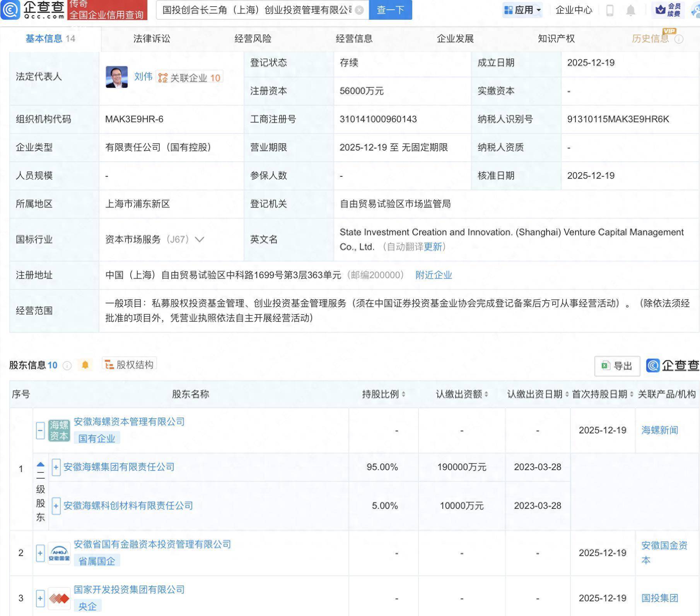700x616 pixels.
Task: Click 刘伟's profile photo
Action: (116, 76)
